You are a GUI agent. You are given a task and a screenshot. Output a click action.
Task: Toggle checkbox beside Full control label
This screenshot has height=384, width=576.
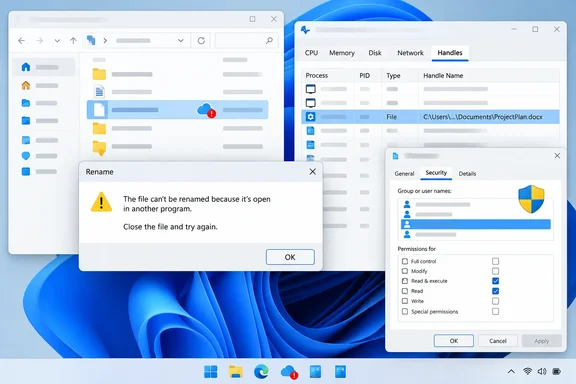tap(405, 261)
